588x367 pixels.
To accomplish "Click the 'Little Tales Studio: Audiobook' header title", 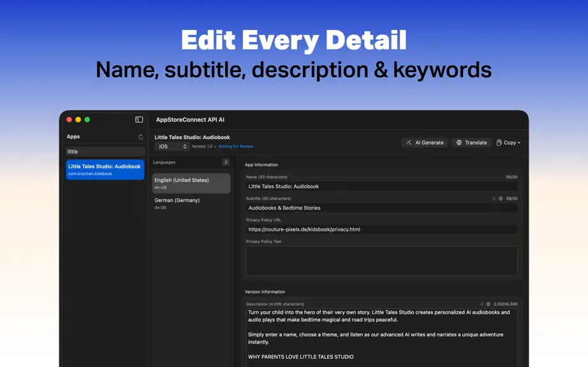I will click(x=192, y=138).
